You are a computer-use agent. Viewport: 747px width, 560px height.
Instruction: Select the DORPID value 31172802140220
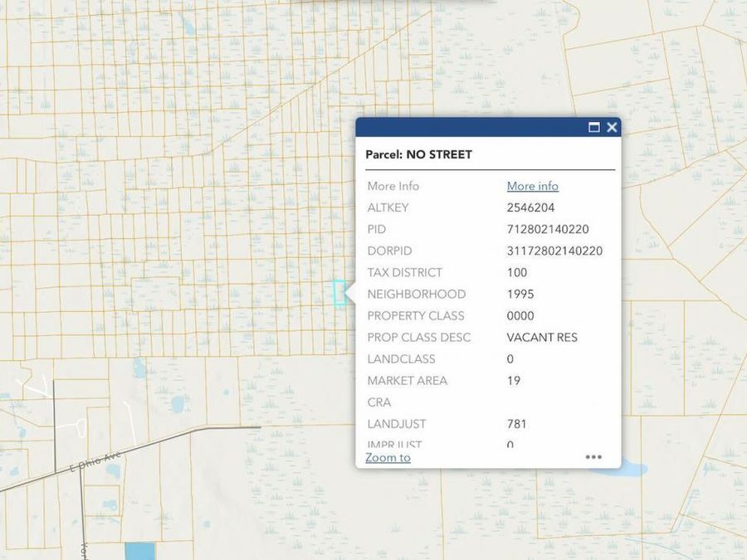point(554,251)
